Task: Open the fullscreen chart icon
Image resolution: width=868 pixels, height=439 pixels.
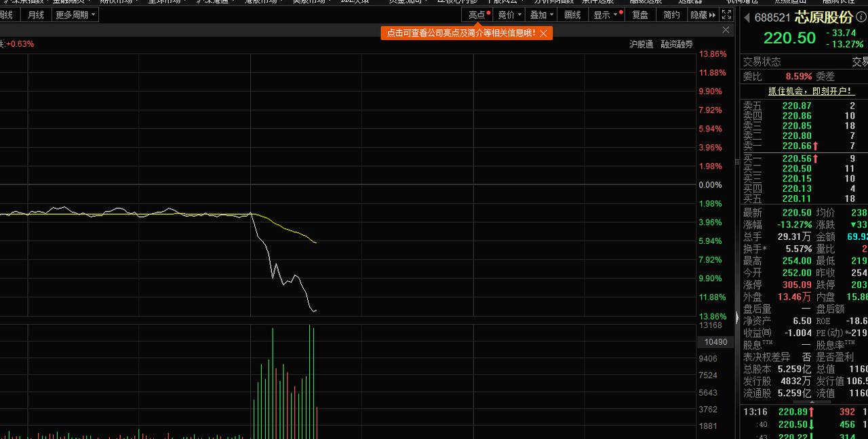Action: pyautogui.click(x=726, y=14)
